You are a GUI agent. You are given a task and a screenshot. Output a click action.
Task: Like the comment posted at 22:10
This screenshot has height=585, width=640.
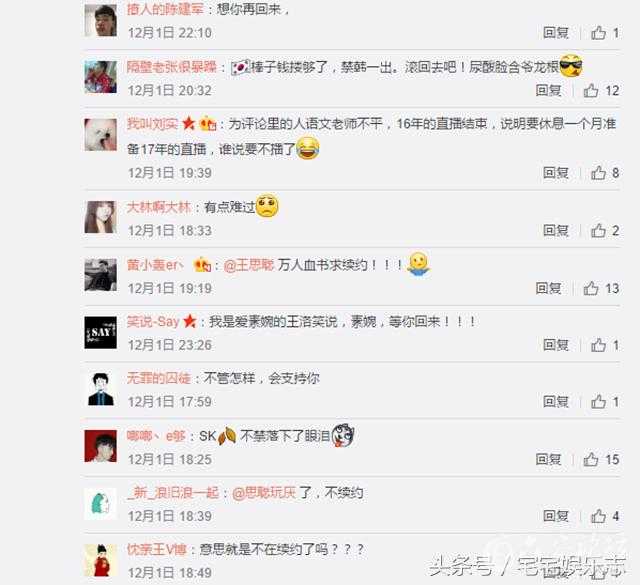[x=598, y=33]
